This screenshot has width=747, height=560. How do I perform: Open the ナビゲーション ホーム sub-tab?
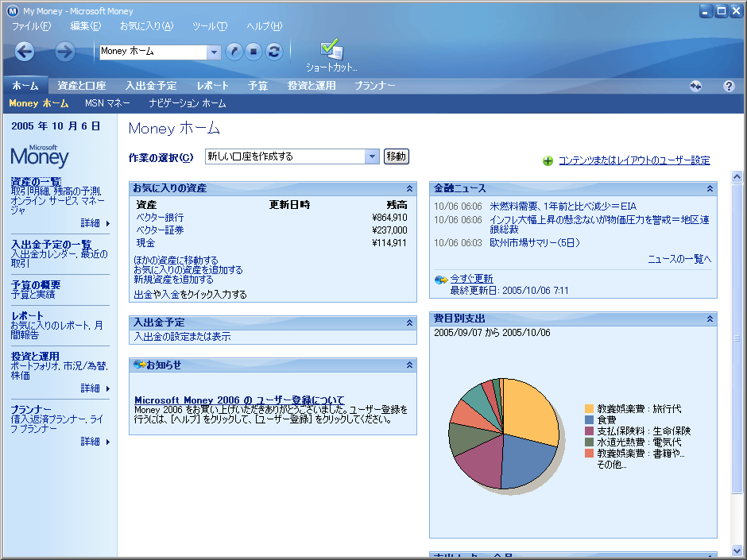(188, 103)
